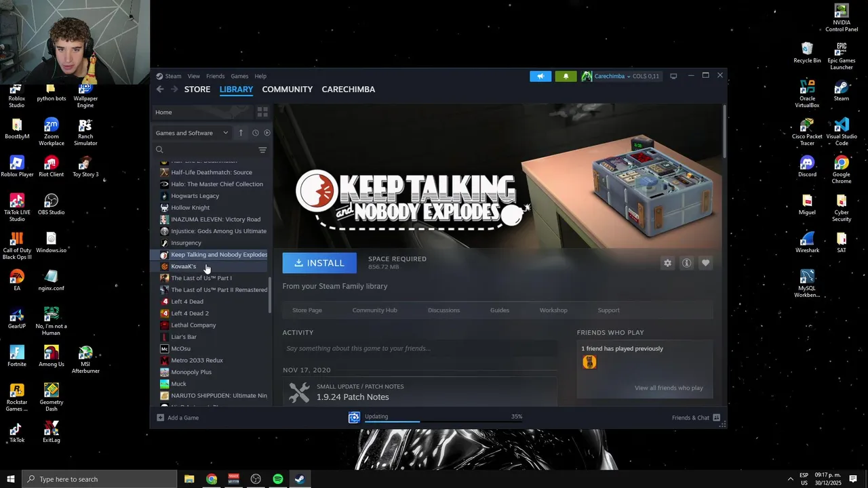The height and width of the screenshot is (488, 868).
Task: Select Halo: The Master Chief Collection
Action: tap(217, 184)
